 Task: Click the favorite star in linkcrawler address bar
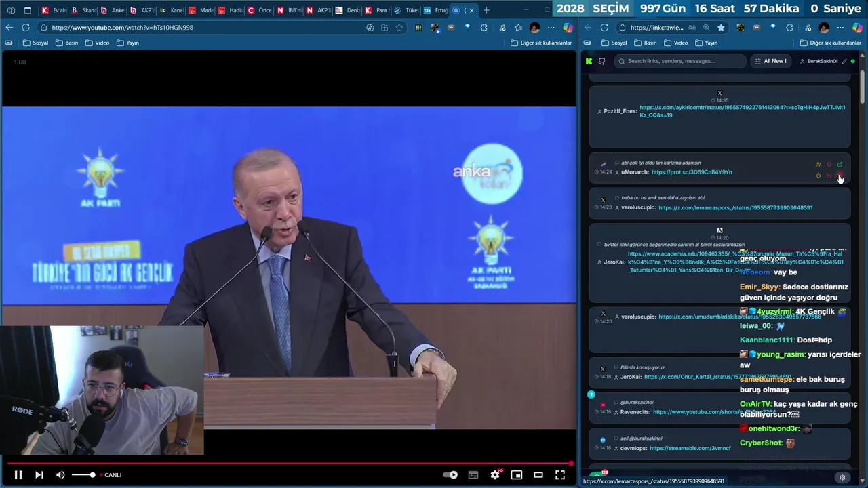coord(721,28)
